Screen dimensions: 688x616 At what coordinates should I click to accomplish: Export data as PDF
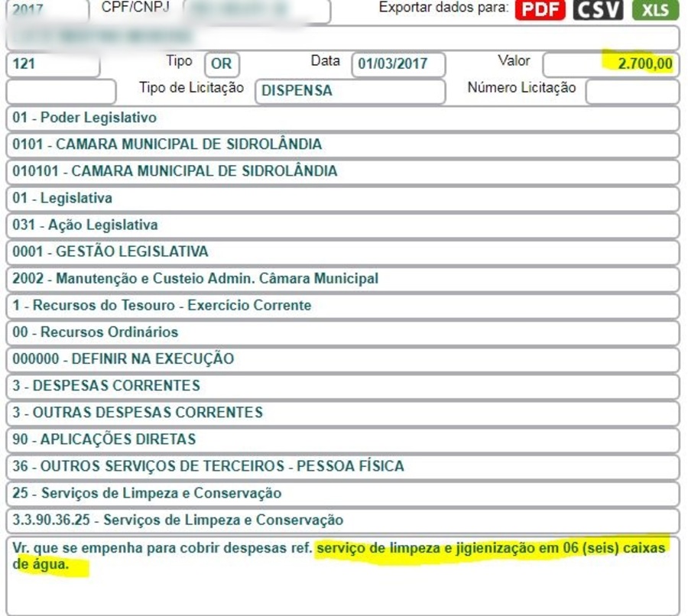pyautogui.click(x=539, y=10)
